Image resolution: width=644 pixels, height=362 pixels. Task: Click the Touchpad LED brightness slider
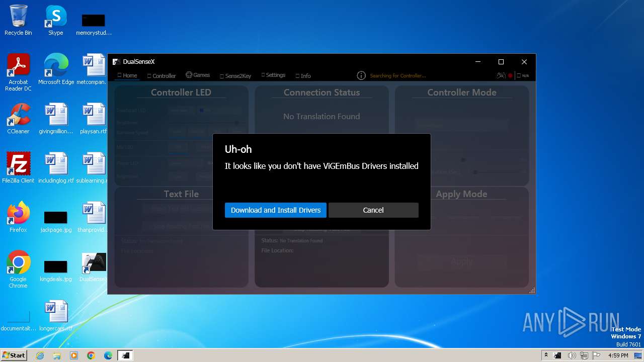click(206, 123)
